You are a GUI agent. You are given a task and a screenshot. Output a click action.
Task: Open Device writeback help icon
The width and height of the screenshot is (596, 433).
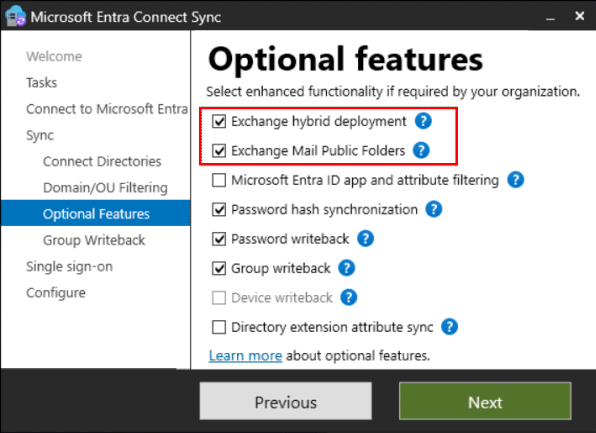[349, 297]
